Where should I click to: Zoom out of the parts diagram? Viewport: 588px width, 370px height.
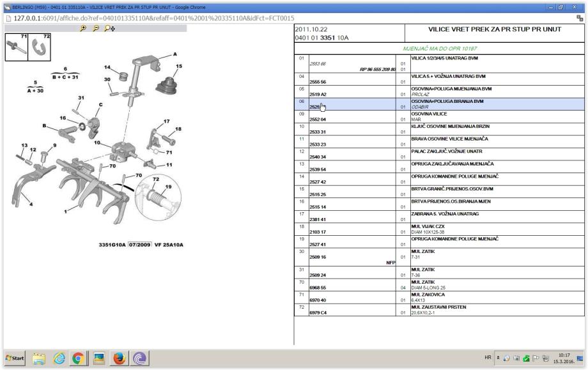tap(96, 28)
